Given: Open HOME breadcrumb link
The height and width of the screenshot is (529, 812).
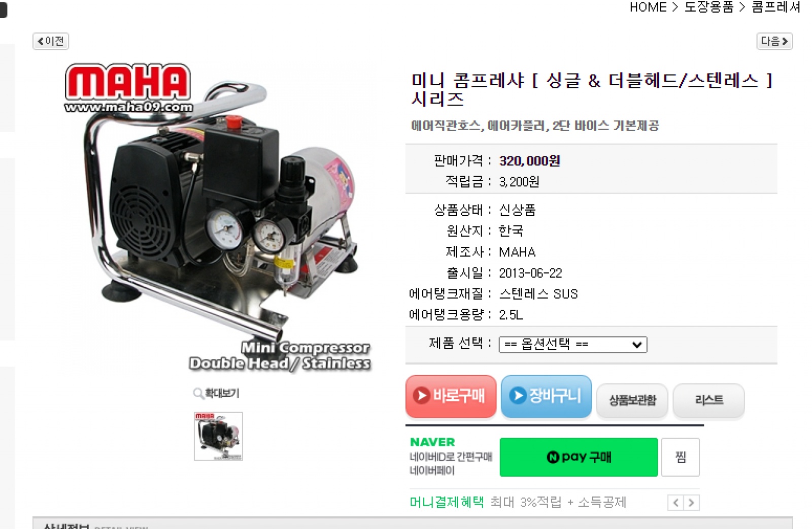Looking at the screenshot, I should (648, 7).
